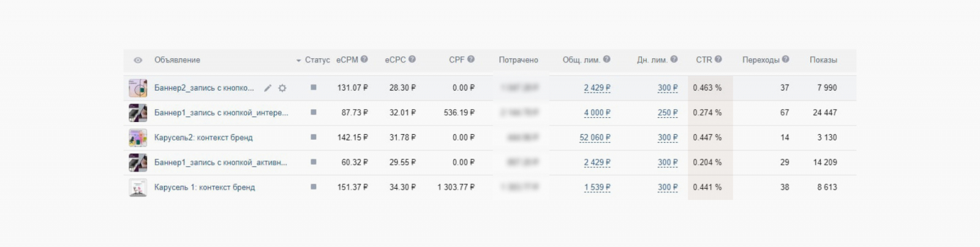Toggle the status square for Карусель2 ad
The width and height of the screenshot is (980, 247).
(x=314, y=137)
